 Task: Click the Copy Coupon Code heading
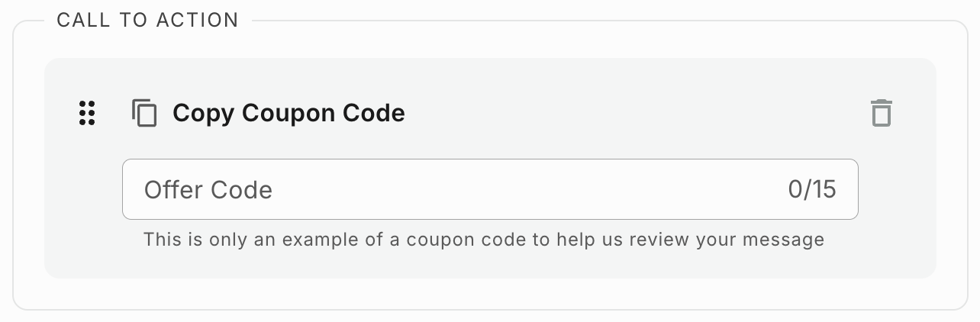click(x=289, y=113)
